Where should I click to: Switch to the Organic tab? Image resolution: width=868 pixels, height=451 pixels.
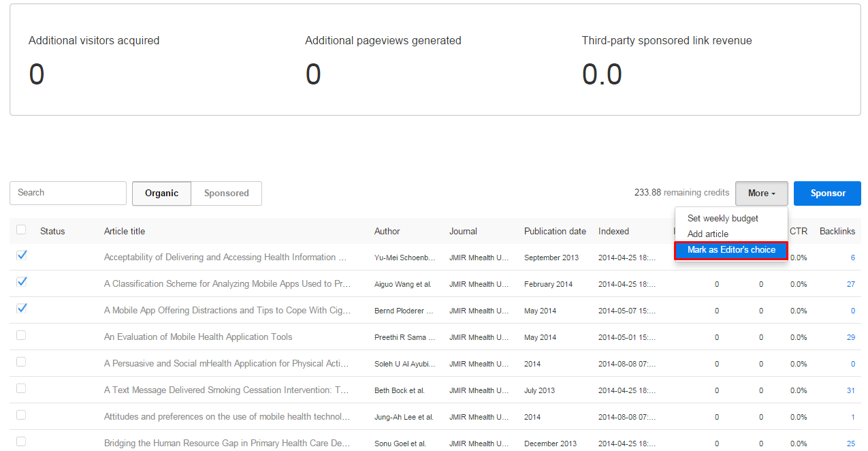point(161,193)
